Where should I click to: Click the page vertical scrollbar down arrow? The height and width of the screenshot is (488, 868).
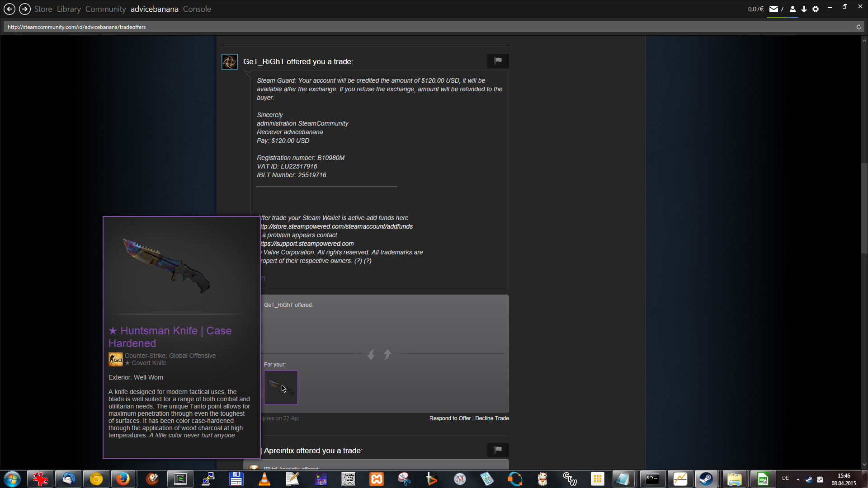coord(864,465)
